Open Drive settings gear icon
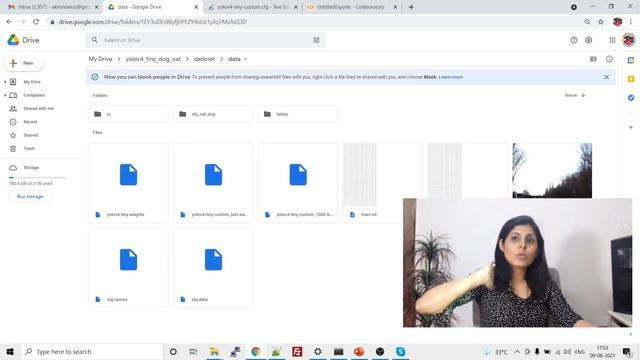This screenshot has width=640, height=360. [x=589, y=40]
